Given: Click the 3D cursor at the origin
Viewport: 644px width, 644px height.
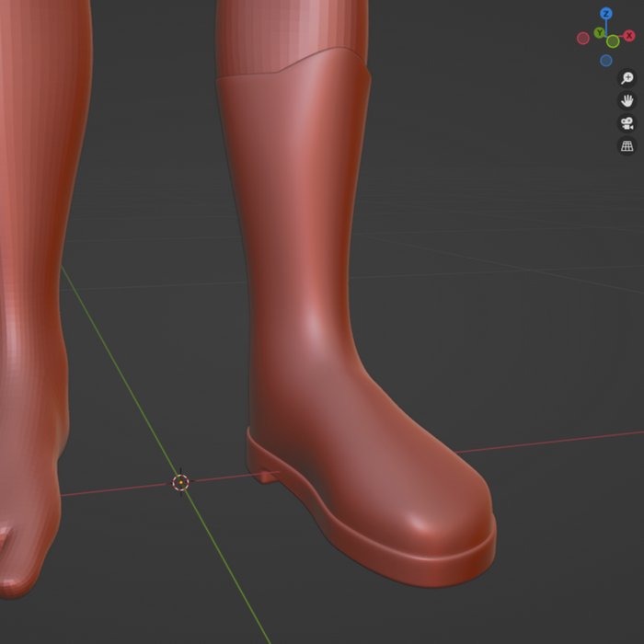Looking at the screenshot, I should click(181, 482).
